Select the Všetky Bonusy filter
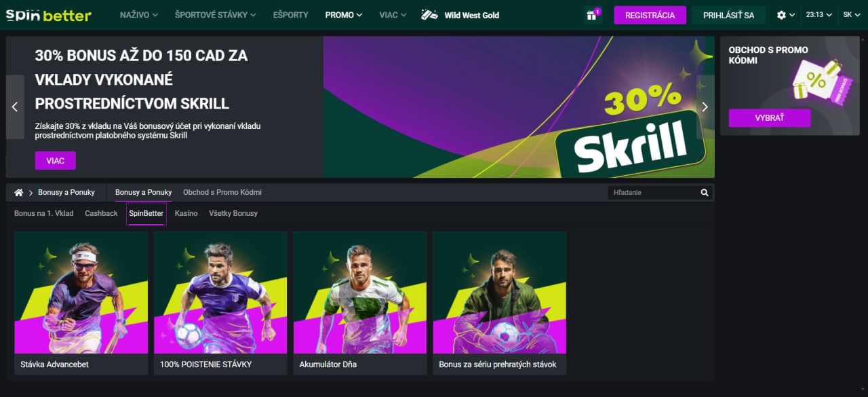This screenshot has width=868, height=397. click(x=233, y=213)
